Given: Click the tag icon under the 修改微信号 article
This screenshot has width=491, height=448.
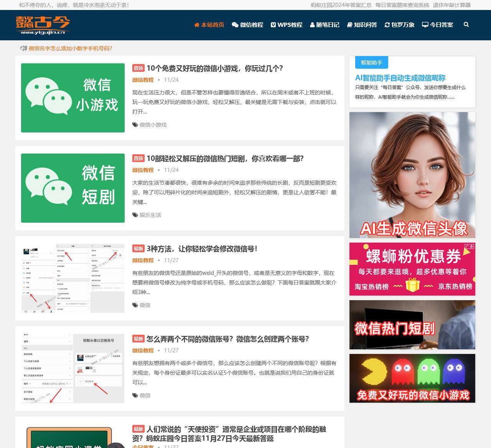Looking at the screenshot, I should coord(135,305).
